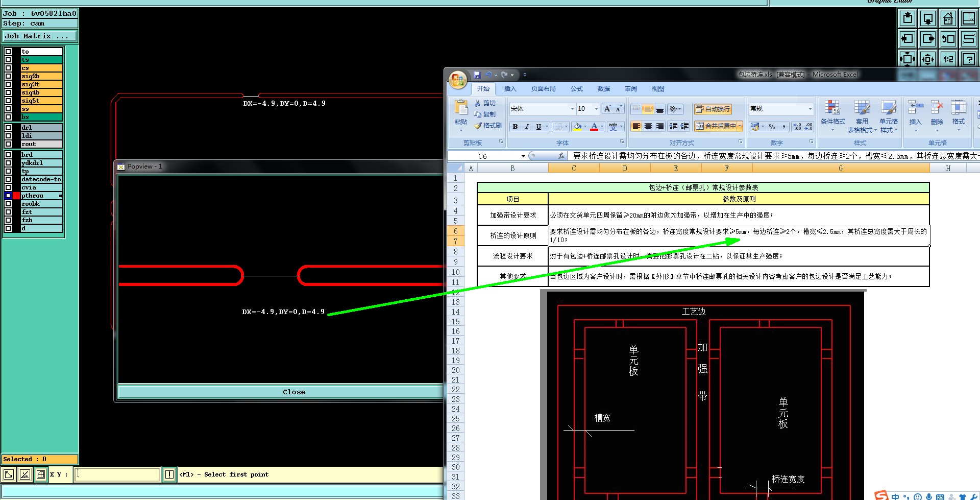Switch to the View (视图) tab
Image resolution: width=980 pixels, height=500 pixels.
[x=657, y=89]
